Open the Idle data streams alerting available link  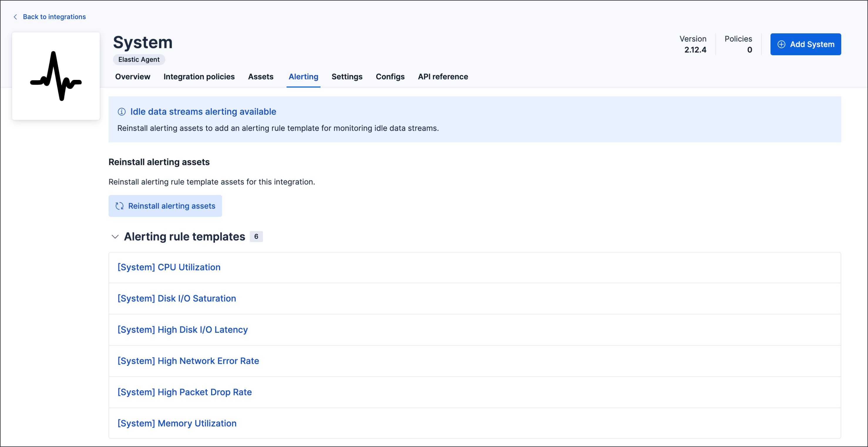pos(203,112)
